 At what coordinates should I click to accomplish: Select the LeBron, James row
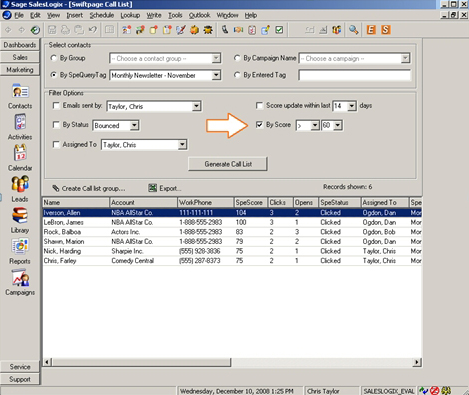click(x=232, y=222)
